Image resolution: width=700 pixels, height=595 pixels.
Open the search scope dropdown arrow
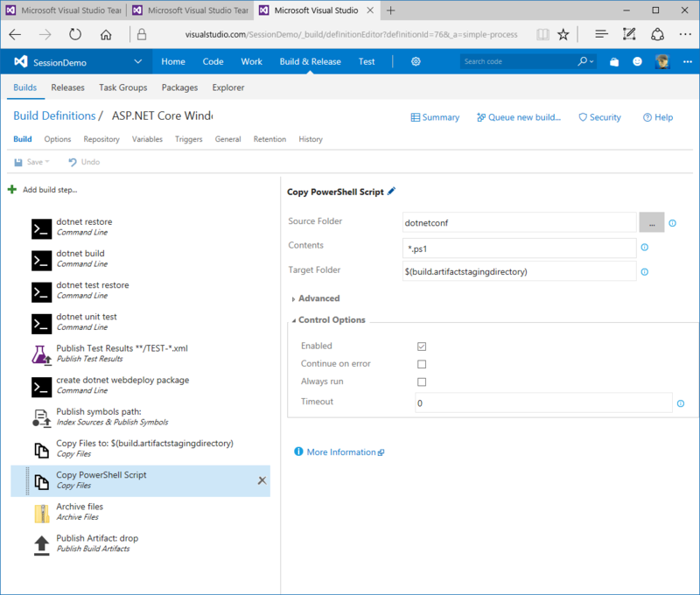point(591,61)
